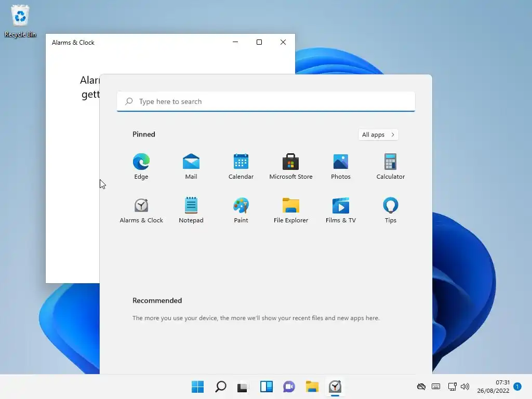The height and width of the screenshot is (399, 532).
Task: Click the Recommended section heading
Action: pyautogui.click(x=157, y=301)
